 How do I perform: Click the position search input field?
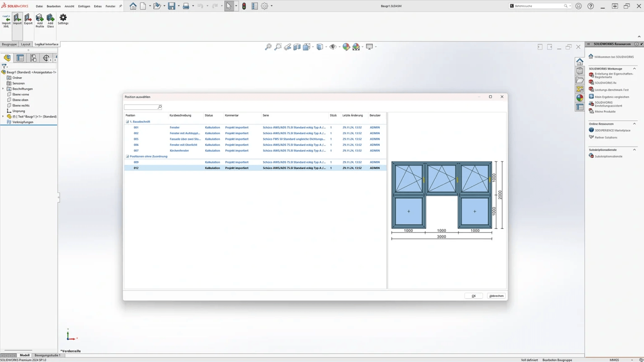tap(141, 107)
